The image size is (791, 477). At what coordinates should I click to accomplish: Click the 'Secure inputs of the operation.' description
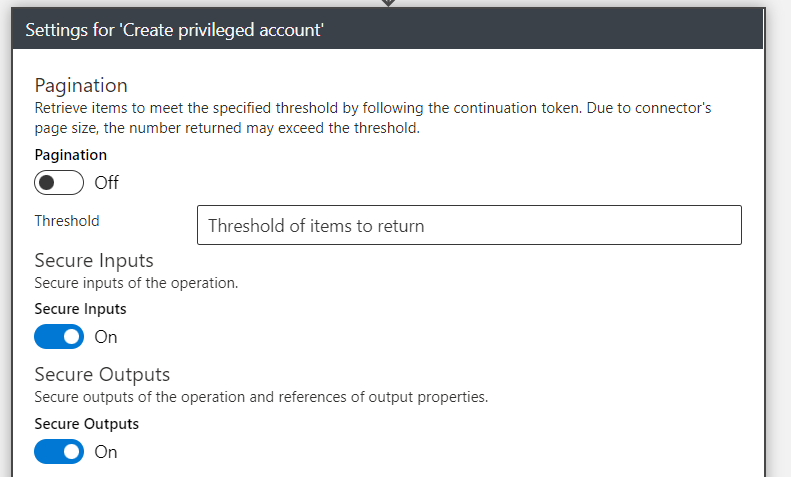[136, 283]
